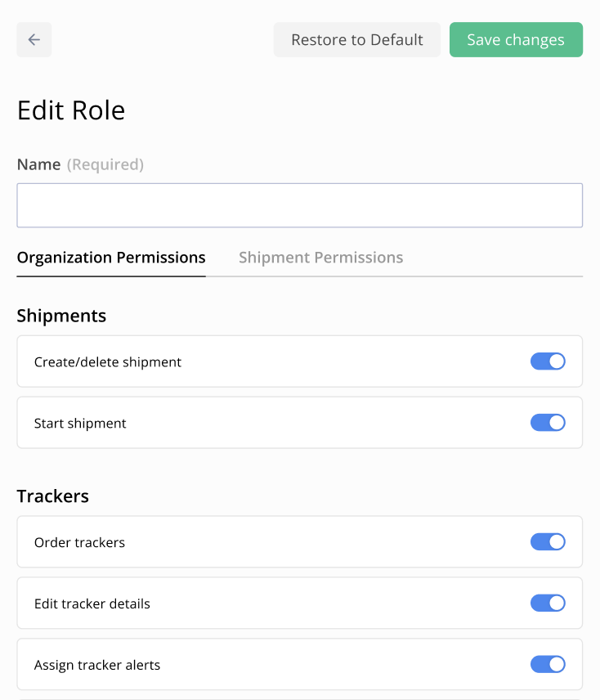The width and height of the screenshot is (600, 700).
Task: Click the Create/delete shipment label text
Action: pos(108,362)
